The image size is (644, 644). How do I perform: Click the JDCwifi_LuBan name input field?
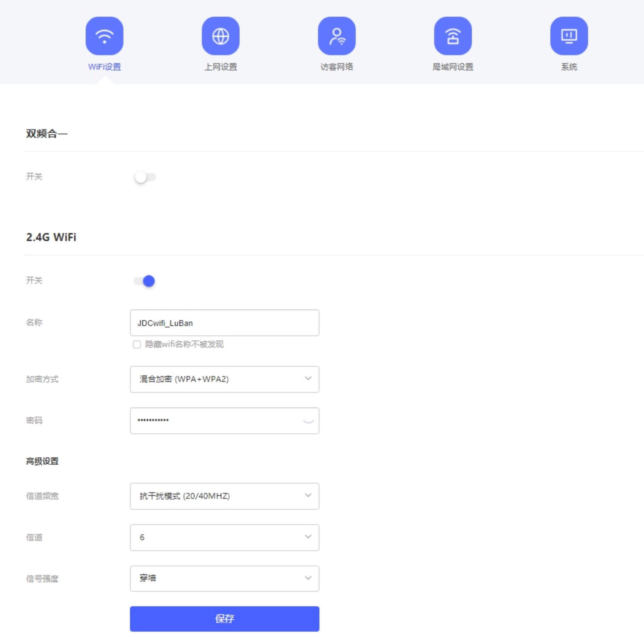coord(224,323)
